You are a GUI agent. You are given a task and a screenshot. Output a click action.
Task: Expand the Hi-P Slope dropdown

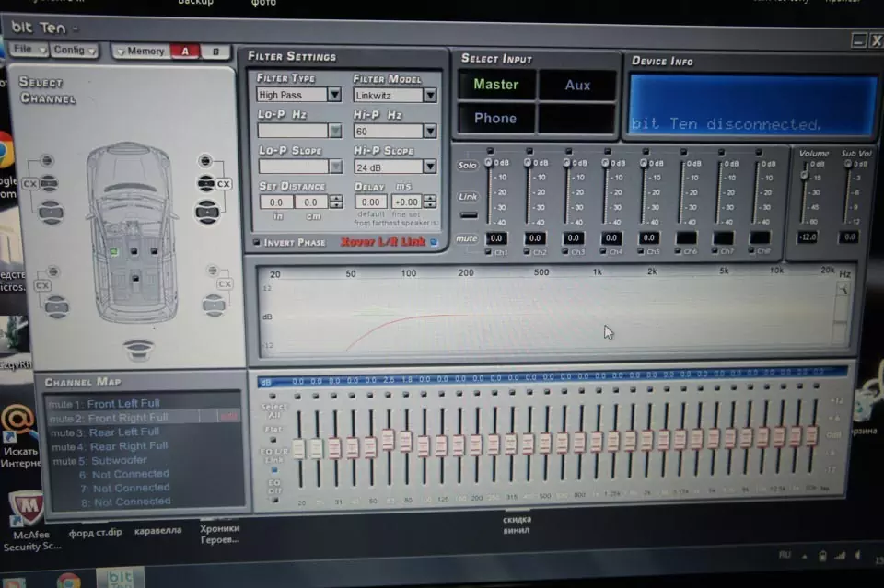coord(430,167)
